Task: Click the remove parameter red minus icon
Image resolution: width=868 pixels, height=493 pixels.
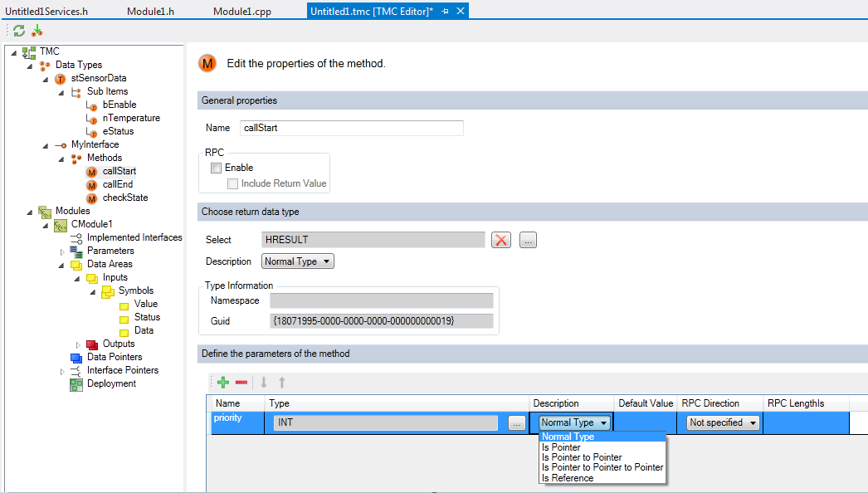Action: click(241, 383)
